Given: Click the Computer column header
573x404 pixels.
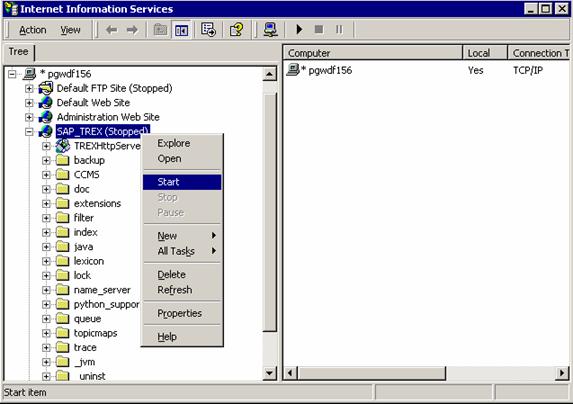Looking at the screenshot, I should pyautogui.click(x=373, y=53).
